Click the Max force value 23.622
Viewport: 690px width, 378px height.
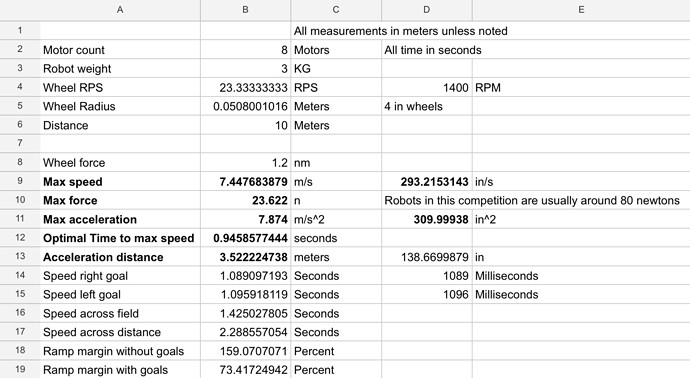click(x=246, y=200)
